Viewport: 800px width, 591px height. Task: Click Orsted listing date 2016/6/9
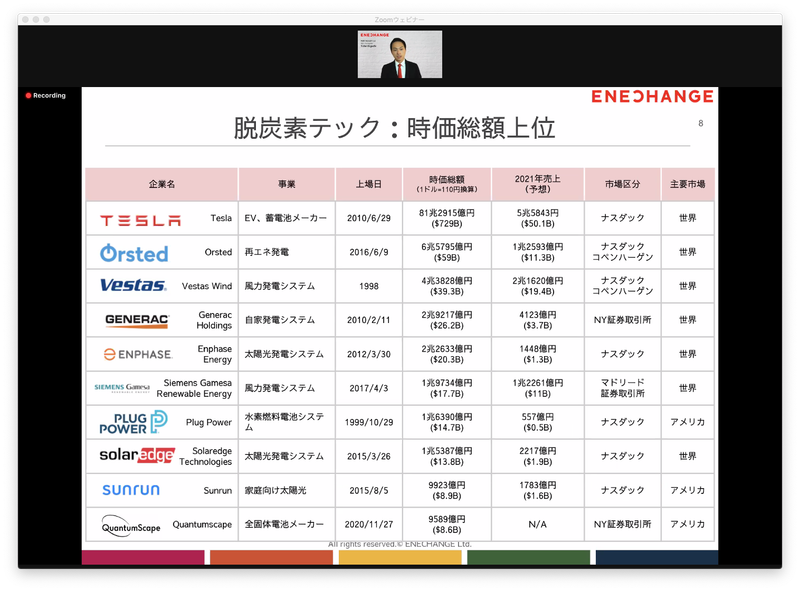click(369, 252)
